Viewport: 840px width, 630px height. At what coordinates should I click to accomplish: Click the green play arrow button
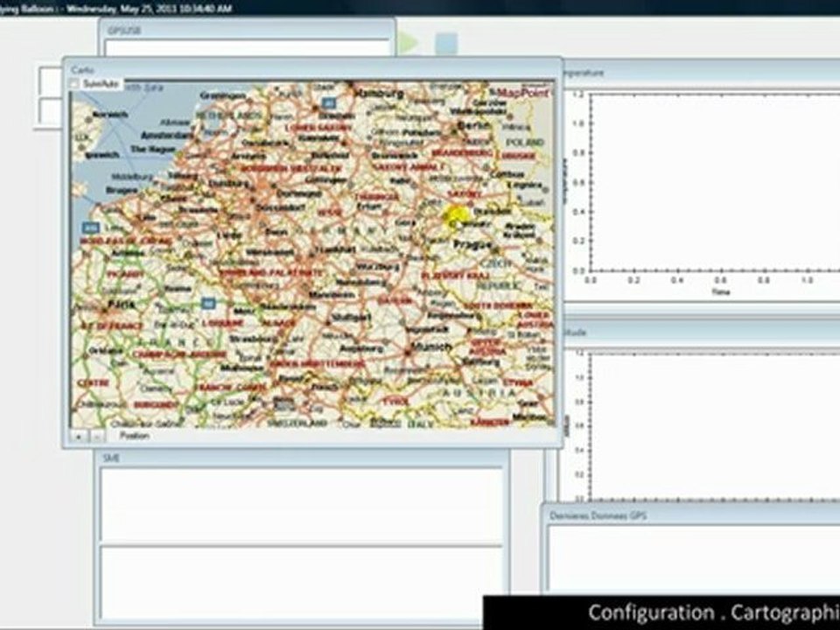click(408, 44)
